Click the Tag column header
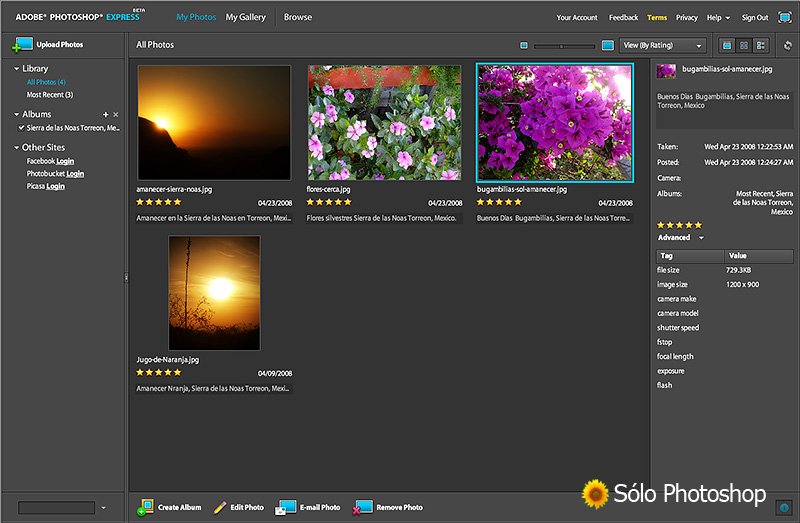Screen dimensions: 800x523 690,256
